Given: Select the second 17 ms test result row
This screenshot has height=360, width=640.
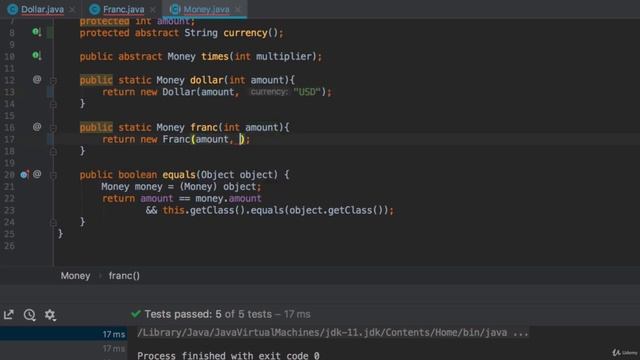Looking at the screenshot, I should 63,349.
